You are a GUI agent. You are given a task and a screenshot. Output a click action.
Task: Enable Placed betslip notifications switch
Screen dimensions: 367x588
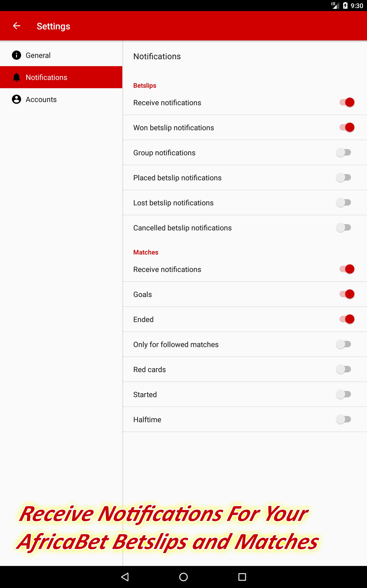coord(343,178)
